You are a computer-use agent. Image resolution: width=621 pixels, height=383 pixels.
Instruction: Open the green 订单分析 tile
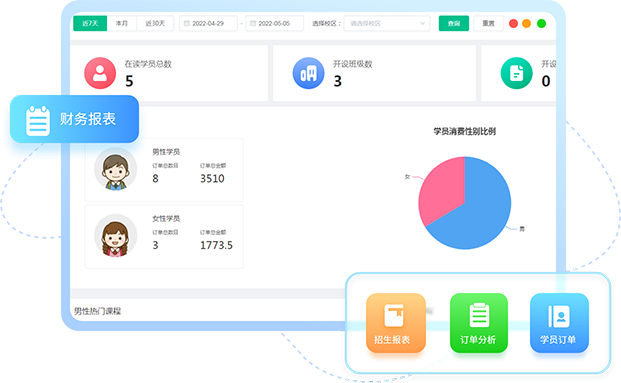pos(478,323)
